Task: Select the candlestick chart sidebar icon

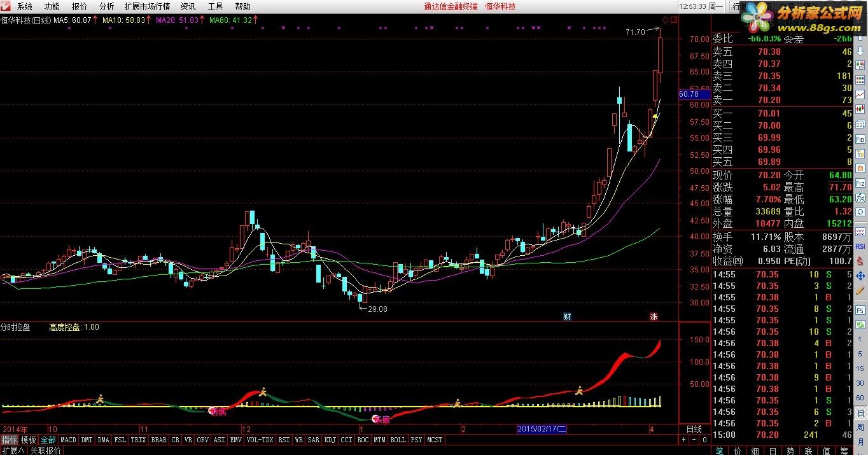Action: [860, 108]
